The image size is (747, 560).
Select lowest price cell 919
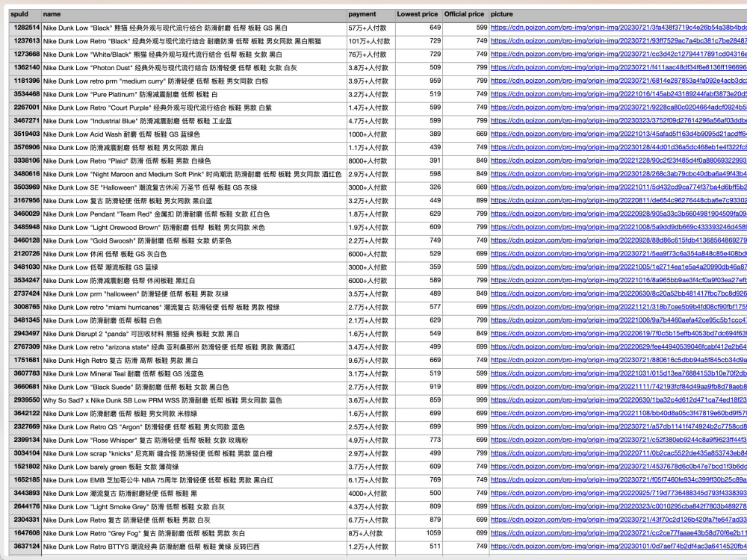pos(419,387)
